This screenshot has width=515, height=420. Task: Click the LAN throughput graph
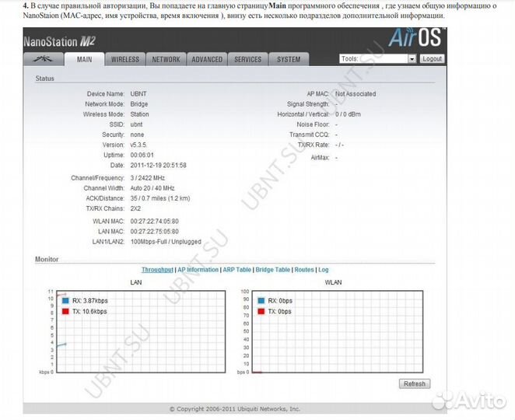(141, 331)
